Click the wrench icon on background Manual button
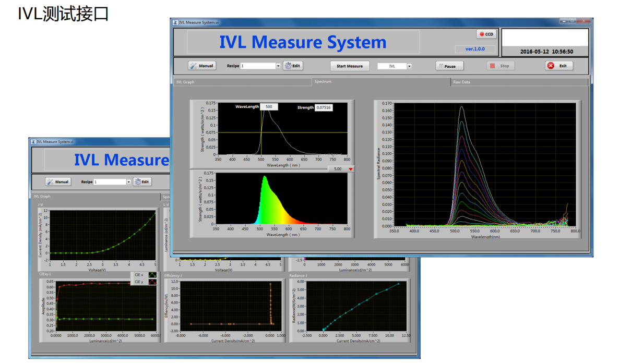Image resolution: width=643 pixels, height=364 pixels. click(50, 182)
